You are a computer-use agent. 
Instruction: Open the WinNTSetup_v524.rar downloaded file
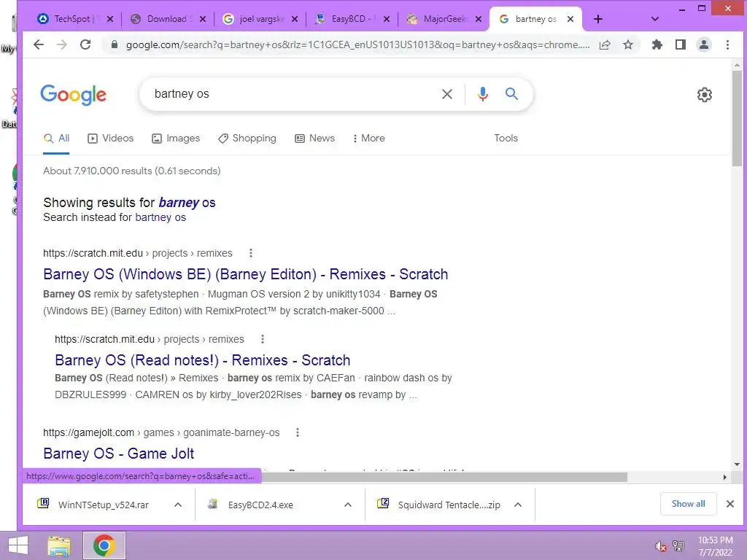point(102,505)
